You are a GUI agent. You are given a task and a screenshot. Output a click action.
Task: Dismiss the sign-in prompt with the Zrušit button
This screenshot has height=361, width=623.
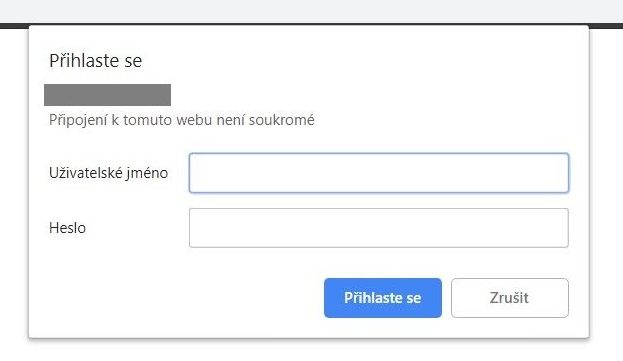pyautogui.click(x=510, y=298)
